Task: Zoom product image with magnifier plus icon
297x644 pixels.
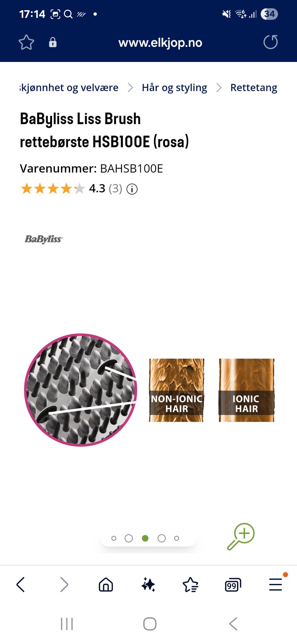Action: pyautogui.click(x=241, y=537)
